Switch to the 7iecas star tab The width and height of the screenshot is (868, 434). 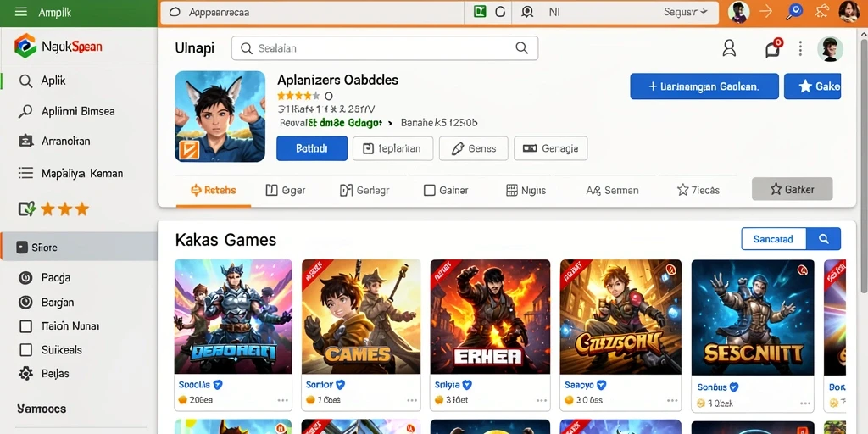coord(698,191)
